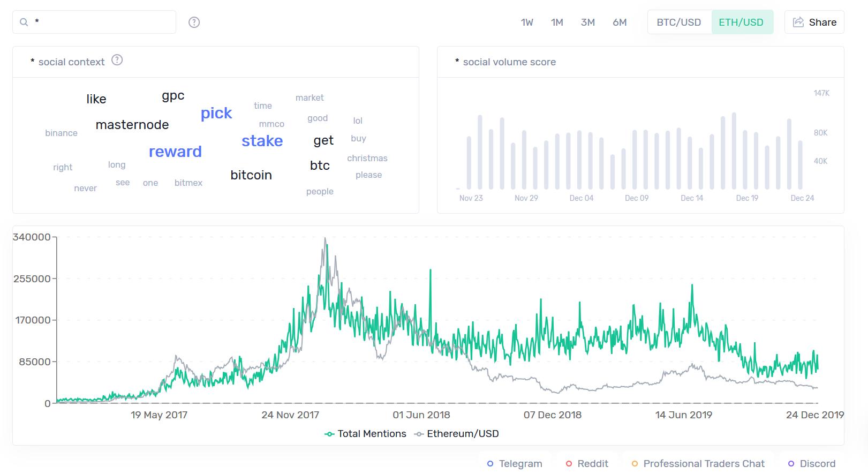Select the 1W time range
Screen dimensions: 868x474
[x=527, y=22]
